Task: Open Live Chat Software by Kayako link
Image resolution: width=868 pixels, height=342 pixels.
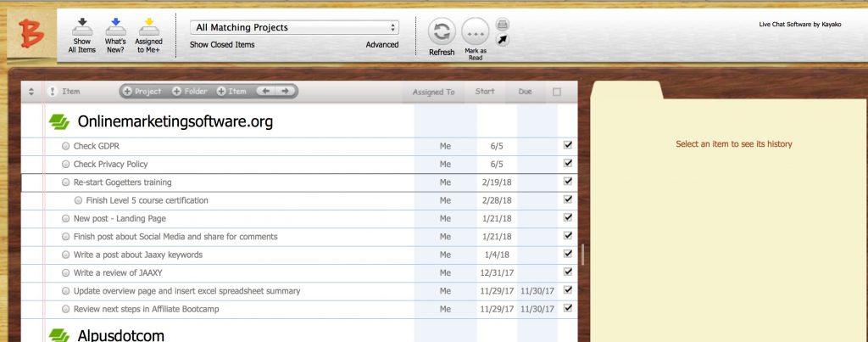Action: [800, 25]
